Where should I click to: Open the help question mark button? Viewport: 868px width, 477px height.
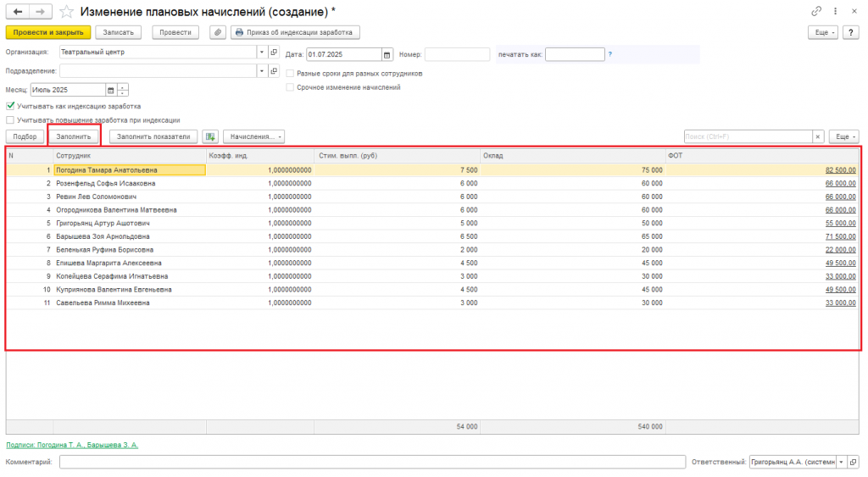click(x=851, y=33)
